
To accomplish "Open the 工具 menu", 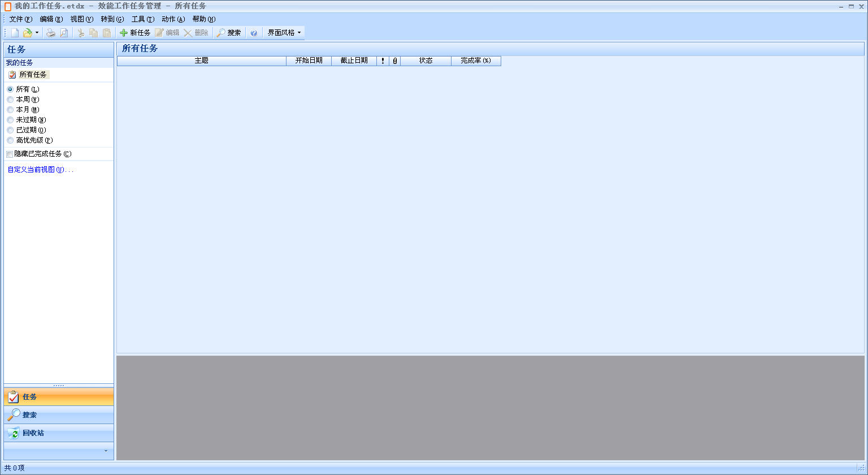I will pyautogui.click(x=143, y=19).
